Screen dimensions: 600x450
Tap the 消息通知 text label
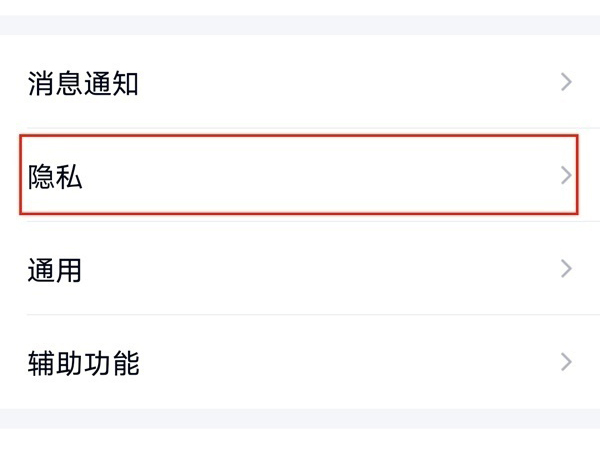[x=83, y=84]
